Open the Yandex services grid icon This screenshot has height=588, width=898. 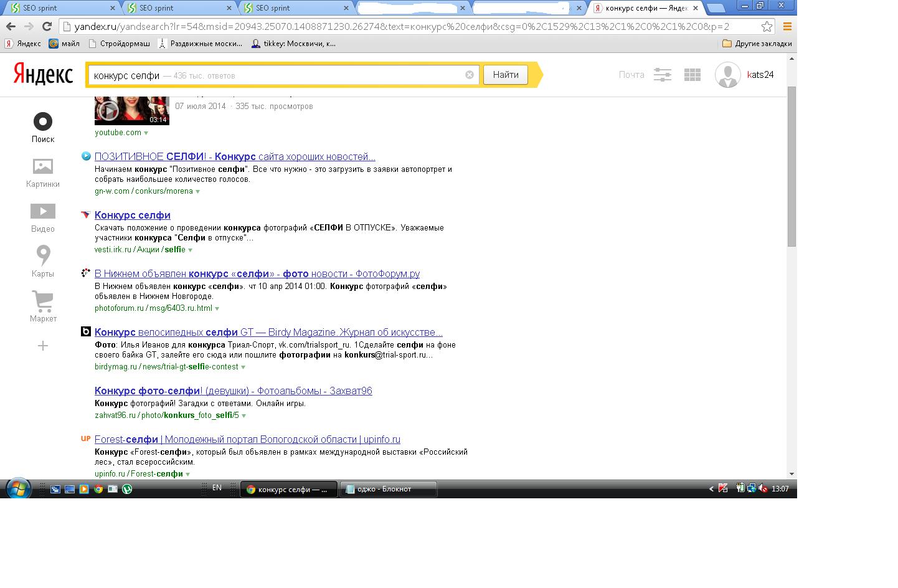(x=692, y=75)
